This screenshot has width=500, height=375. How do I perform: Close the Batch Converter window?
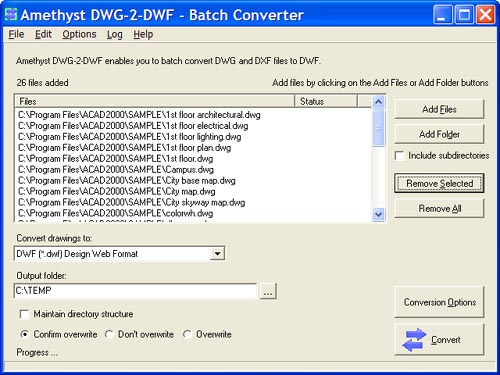[x=485, y=15]
